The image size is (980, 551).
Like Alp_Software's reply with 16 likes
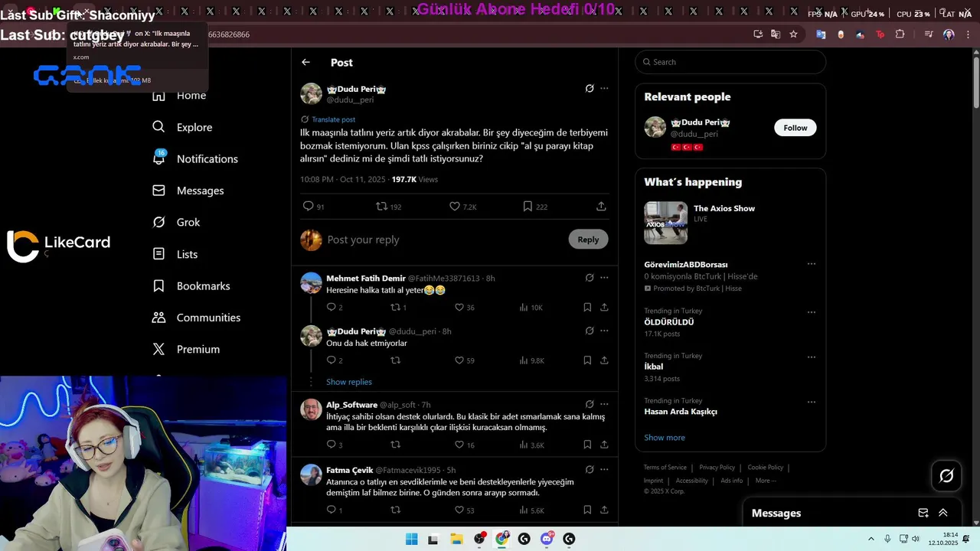tap(459, 444)
